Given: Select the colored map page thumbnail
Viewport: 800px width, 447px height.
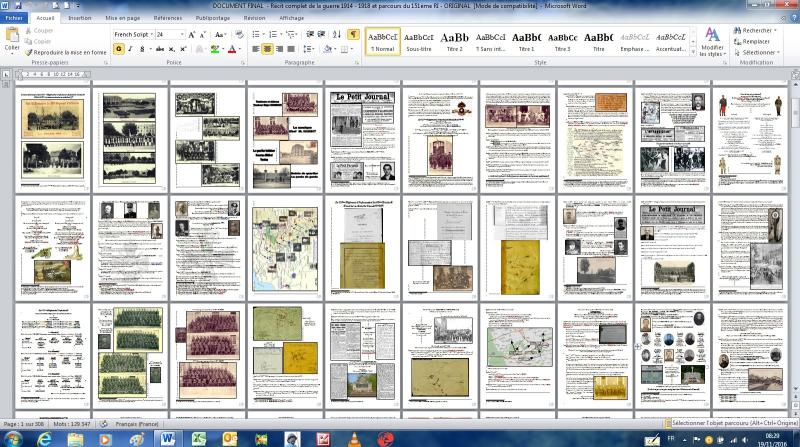Looking at the screenshot, I should tap(285, 247).
